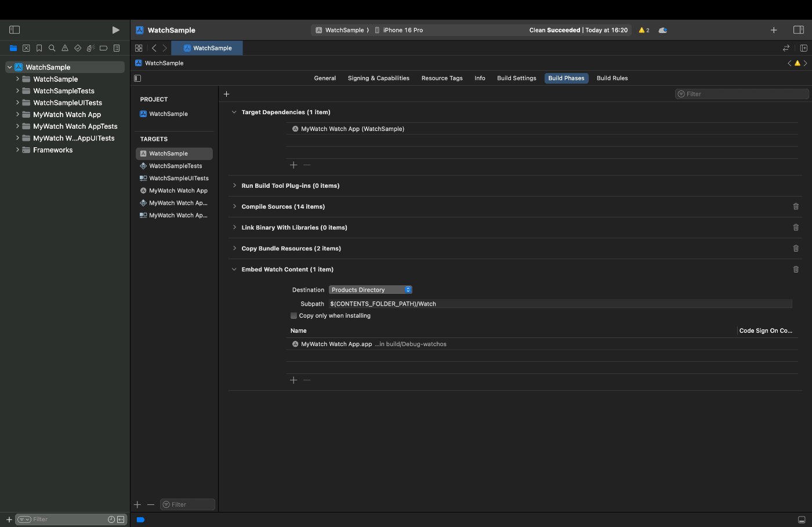This screenshot has height=527, width=812.
Task: Open the Breakpoint navigator icon
Action: [x=103, y=48]
